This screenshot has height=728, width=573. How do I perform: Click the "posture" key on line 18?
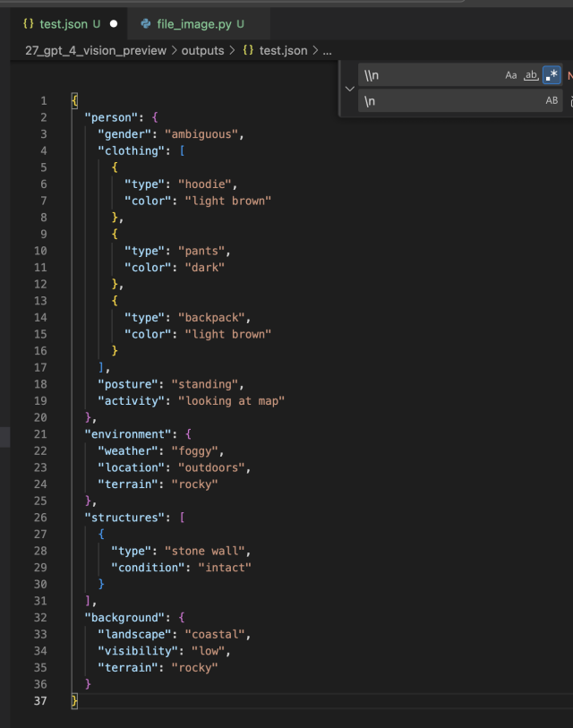(x=128, y=384)
